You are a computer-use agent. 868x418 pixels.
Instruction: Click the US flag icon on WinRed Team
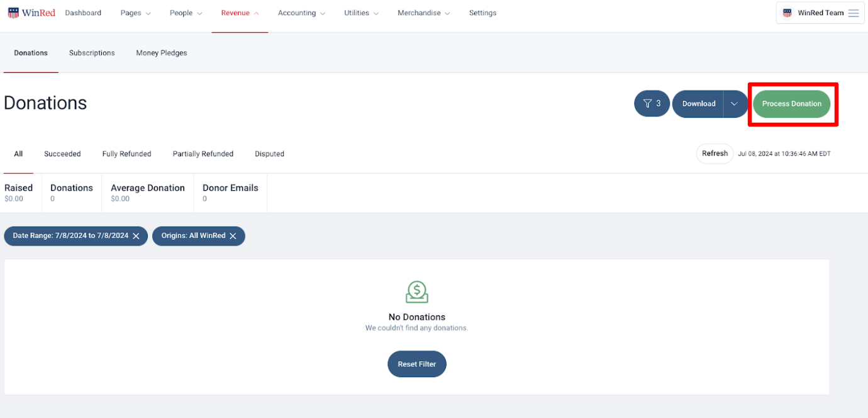[x=786, y=12]
